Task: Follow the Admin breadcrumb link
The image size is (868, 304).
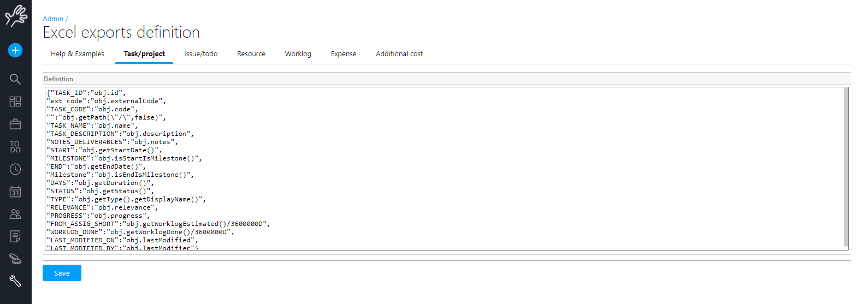Action: tap(53, 19)
